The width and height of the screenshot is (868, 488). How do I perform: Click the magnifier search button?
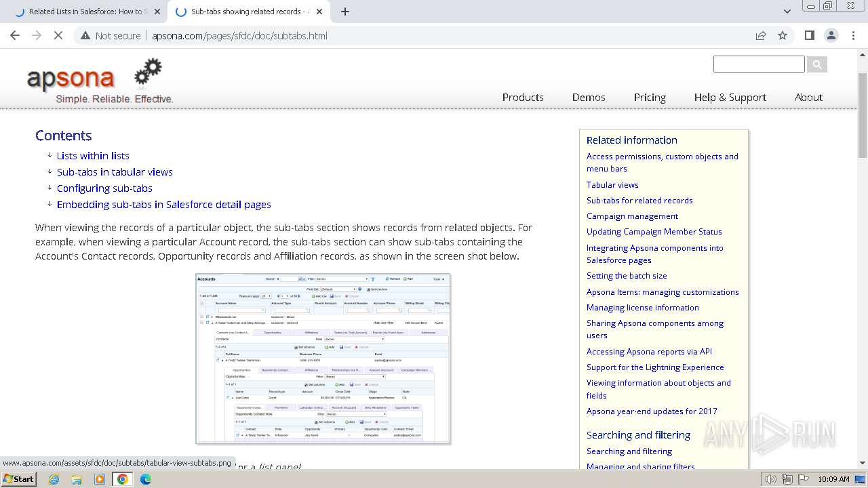coord(816,64)
